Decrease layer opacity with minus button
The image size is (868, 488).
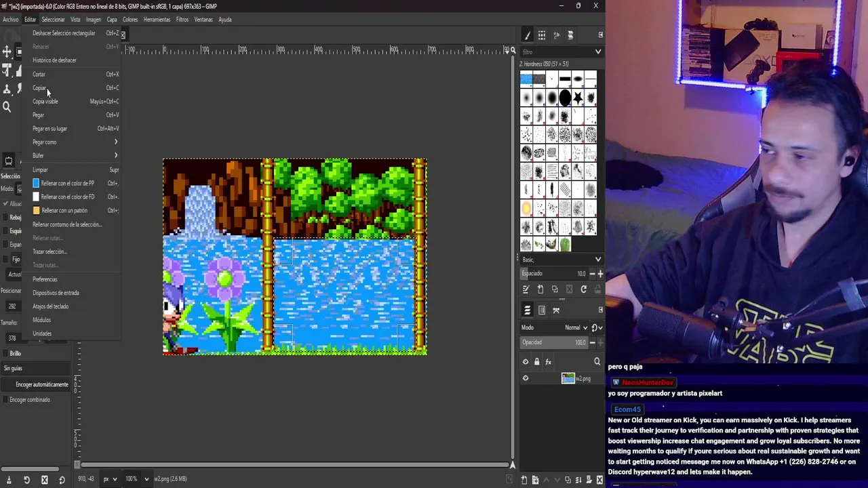591,342
